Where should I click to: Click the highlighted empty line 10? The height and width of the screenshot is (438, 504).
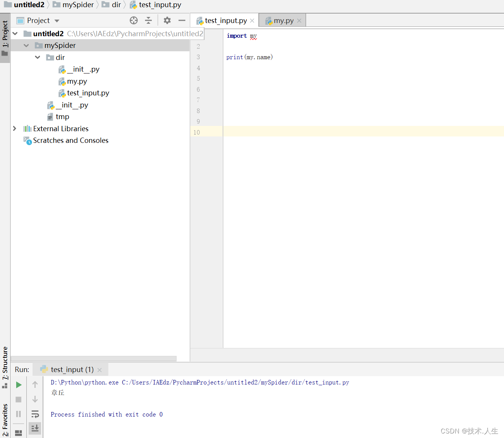[x=363, y=131]
